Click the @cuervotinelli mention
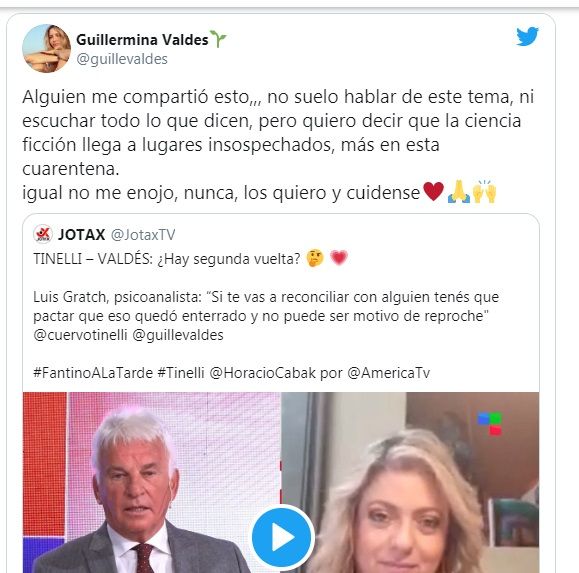Viewport: 579px width, 573px height. click(80, 335)
